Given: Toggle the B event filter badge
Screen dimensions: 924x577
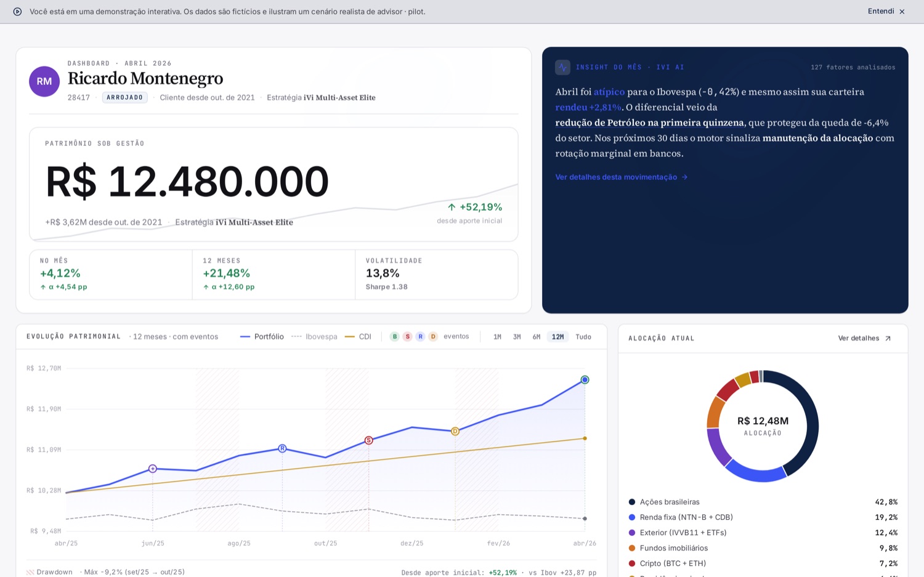Looking at the screenshot, I should (395, 337).
